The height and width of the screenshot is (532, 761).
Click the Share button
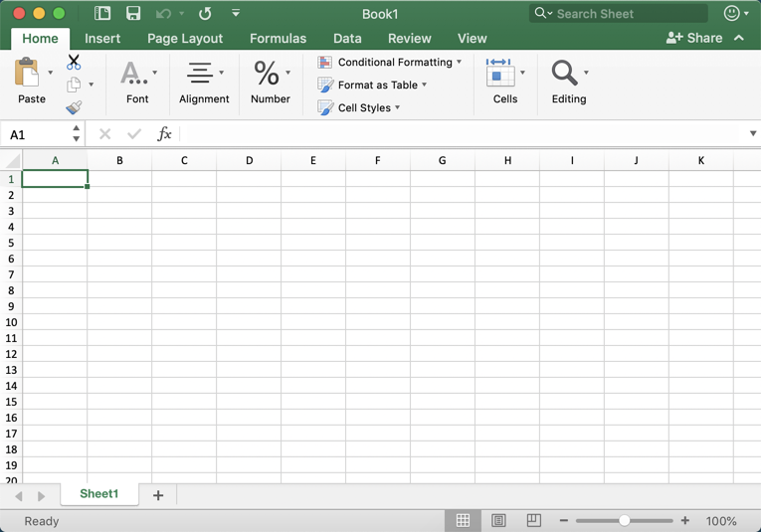694,38
